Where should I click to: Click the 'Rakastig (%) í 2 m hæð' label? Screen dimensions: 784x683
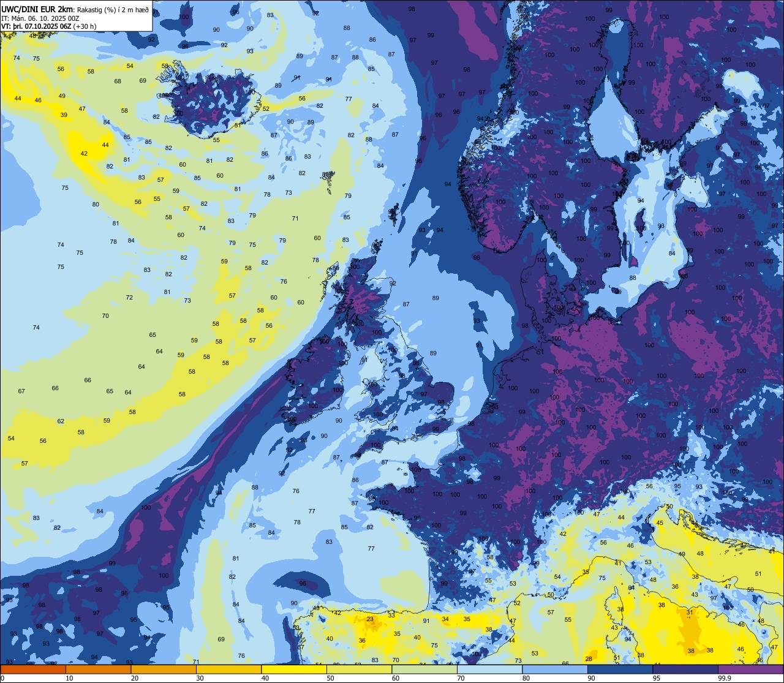pyautogui.click(x=113, y=9)
